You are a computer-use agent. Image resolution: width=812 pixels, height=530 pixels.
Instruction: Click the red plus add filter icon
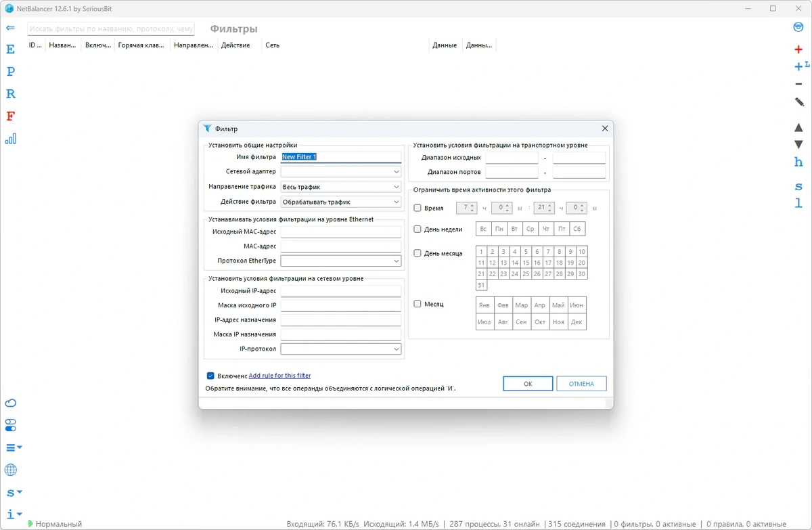798,50
